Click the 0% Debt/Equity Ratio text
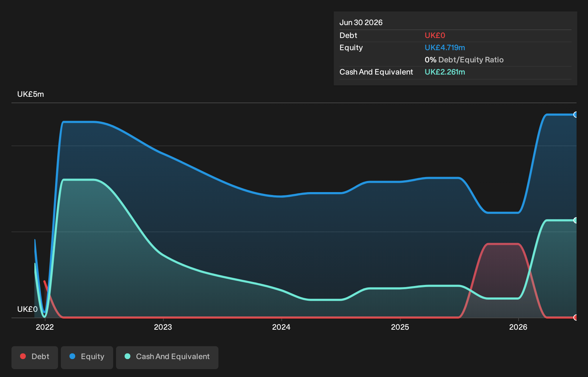 tap(464, 60)
